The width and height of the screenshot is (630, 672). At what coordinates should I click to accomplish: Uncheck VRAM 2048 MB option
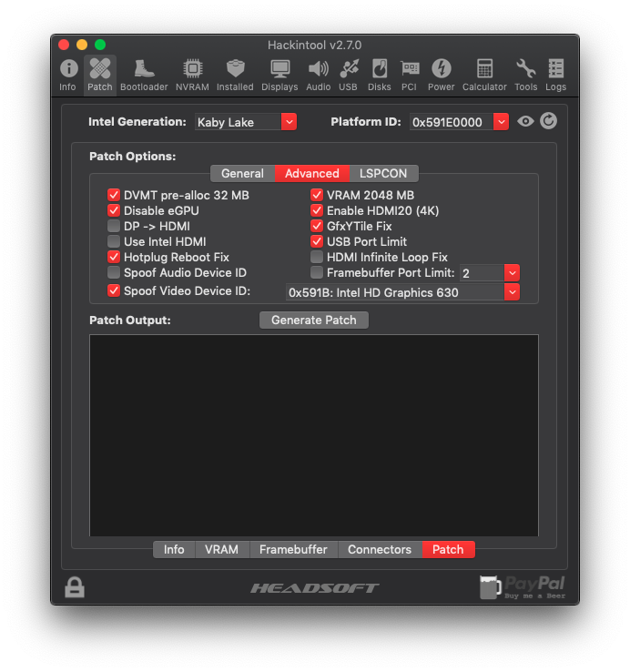[317, 195]
